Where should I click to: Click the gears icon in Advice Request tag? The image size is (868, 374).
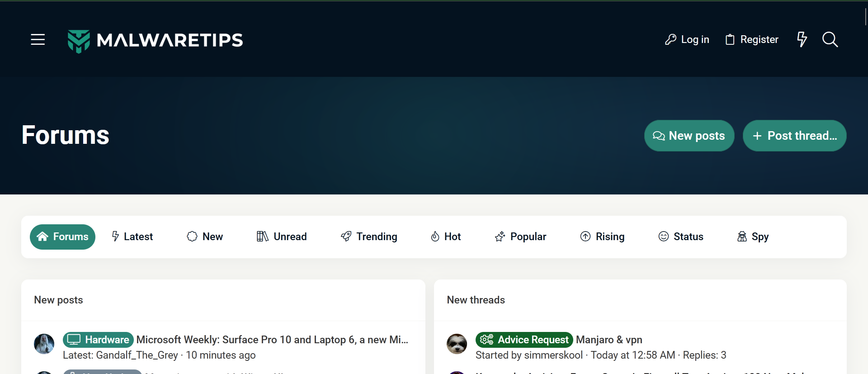tap(487, 340)
